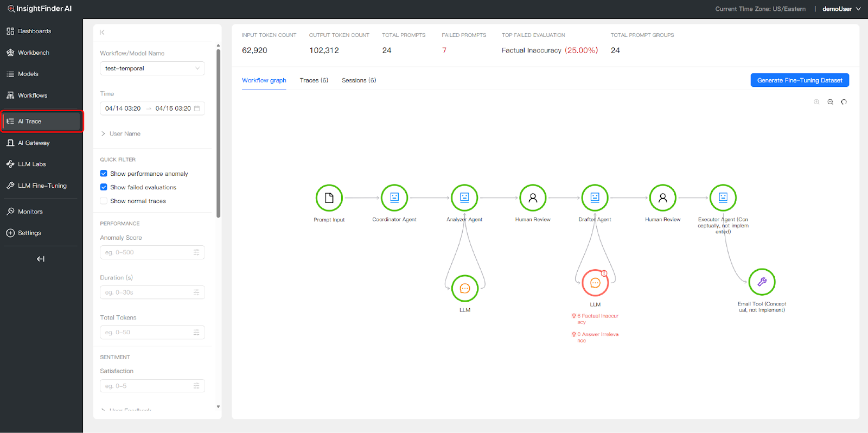Viewport: 868px width, 433px height.
Task: Open the demoUser account menu
Action: pos(841,9)
